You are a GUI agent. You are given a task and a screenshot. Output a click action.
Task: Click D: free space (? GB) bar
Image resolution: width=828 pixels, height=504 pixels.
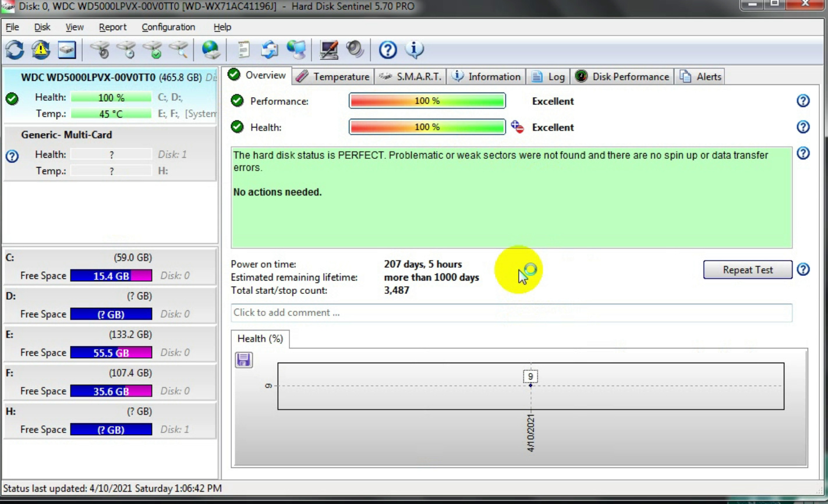[x=111, y=314]
